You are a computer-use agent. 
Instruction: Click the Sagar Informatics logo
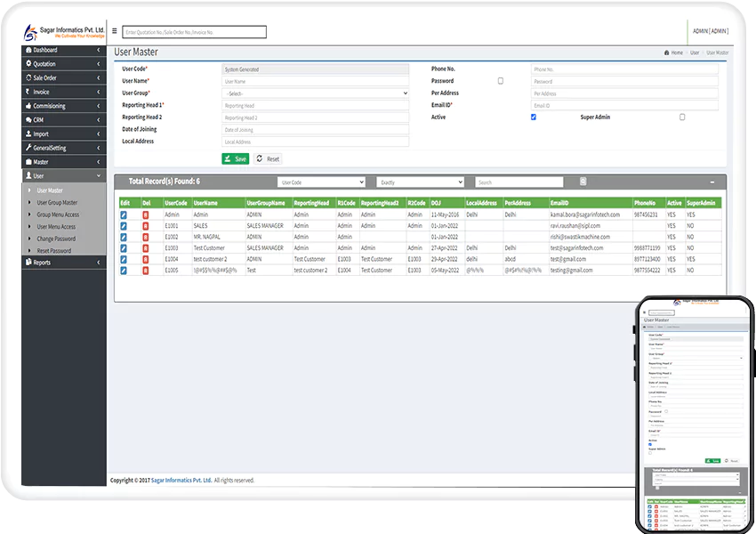point(64,32)
